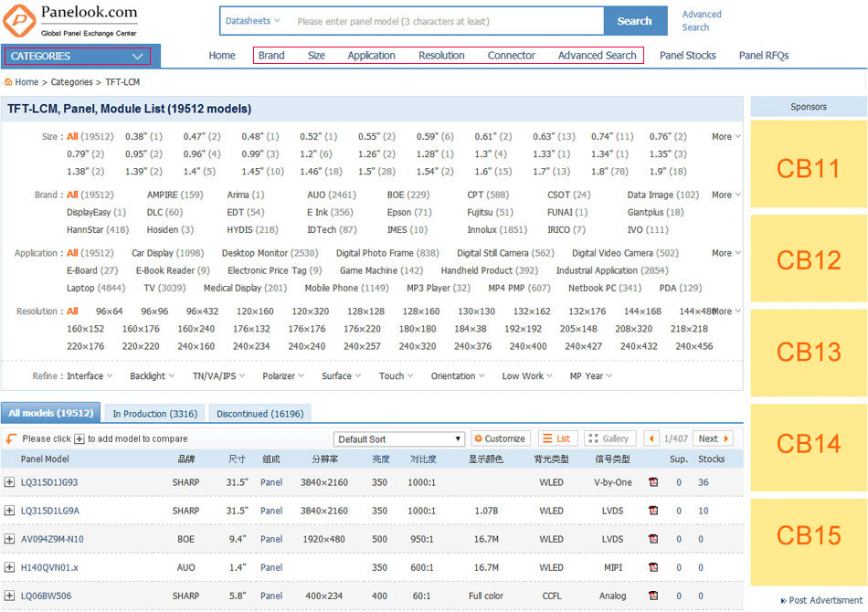Click the home icon in breadcrumb
Image resolution: width=868 pixels, height=612 pixels.
[9, 82]
